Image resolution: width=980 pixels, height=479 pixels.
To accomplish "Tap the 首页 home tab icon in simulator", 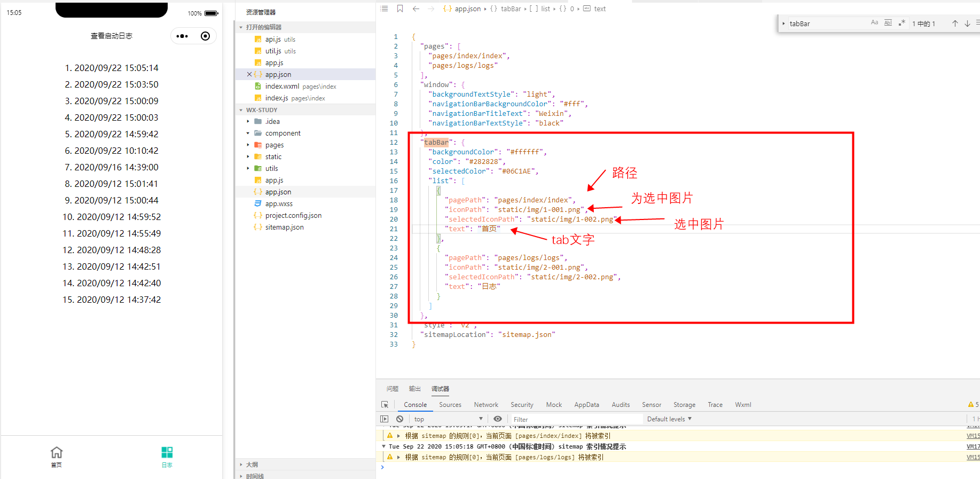I will [57, 453].
